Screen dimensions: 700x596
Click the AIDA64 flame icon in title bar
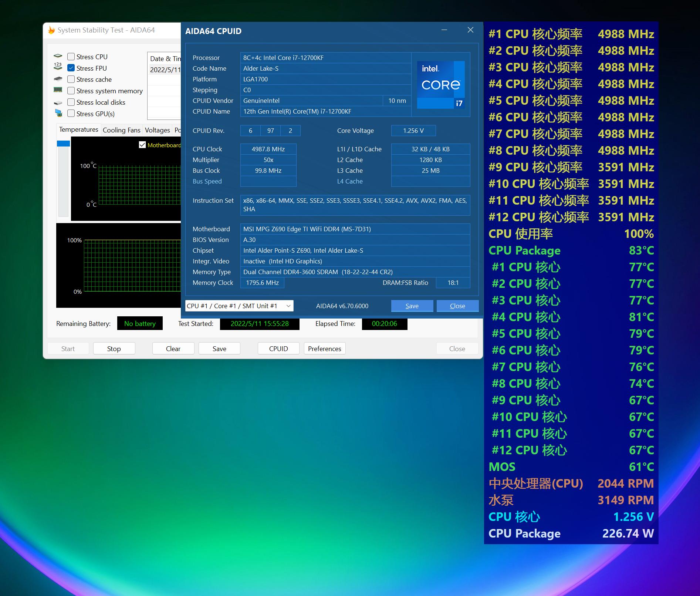51,30
